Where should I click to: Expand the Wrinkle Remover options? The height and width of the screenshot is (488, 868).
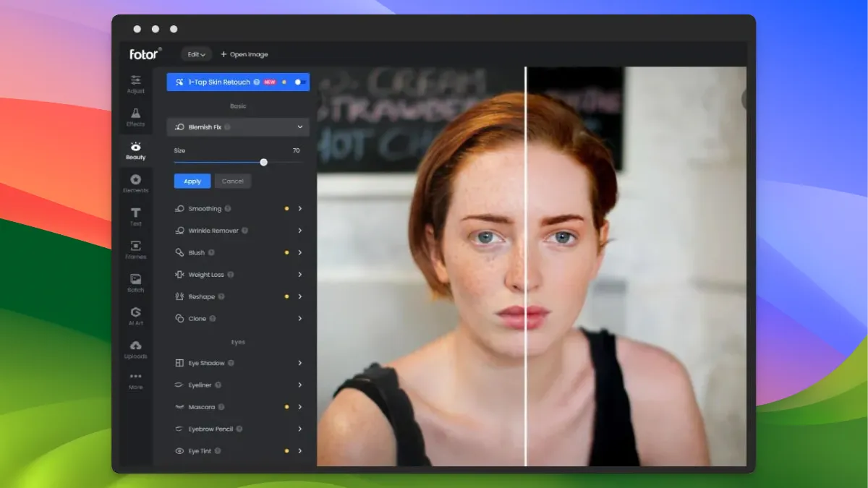299,230
